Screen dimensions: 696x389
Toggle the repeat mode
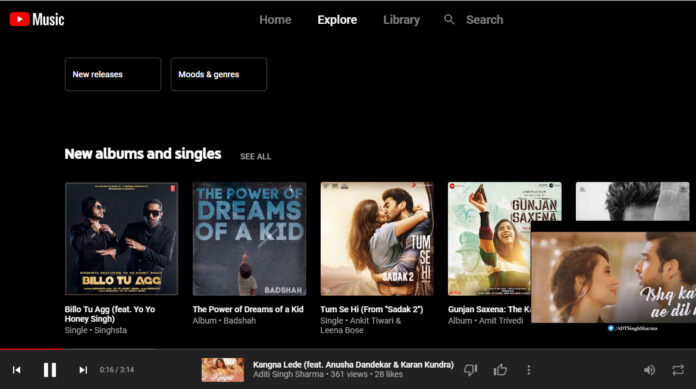pos(678,370)
